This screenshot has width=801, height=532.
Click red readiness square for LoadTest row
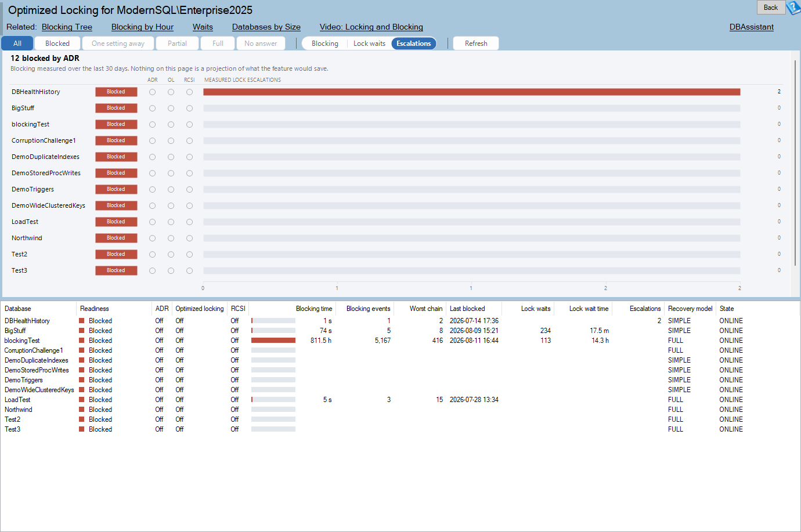coord(82,400)
